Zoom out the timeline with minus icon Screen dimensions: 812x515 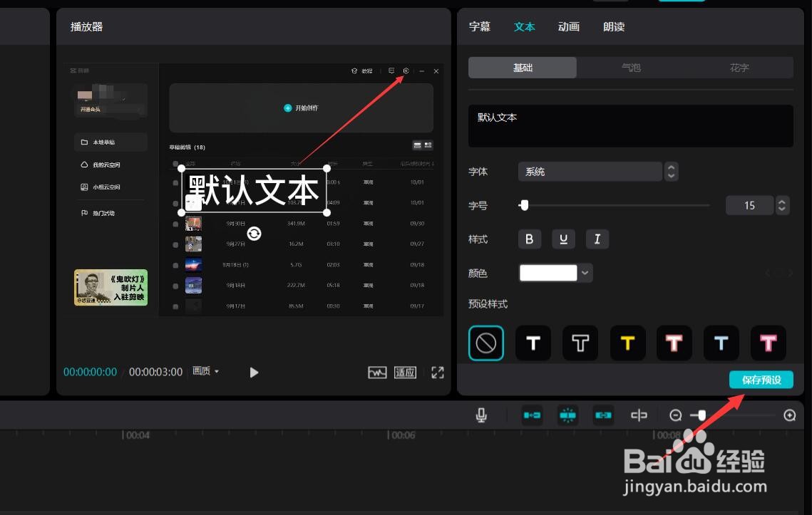coord(675,415)
